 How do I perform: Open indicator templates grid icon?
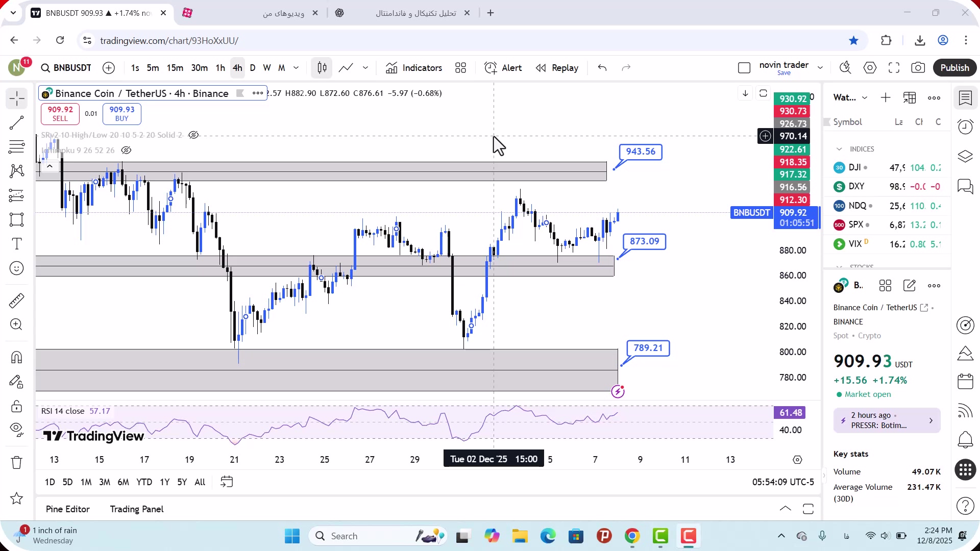(461, 68)
